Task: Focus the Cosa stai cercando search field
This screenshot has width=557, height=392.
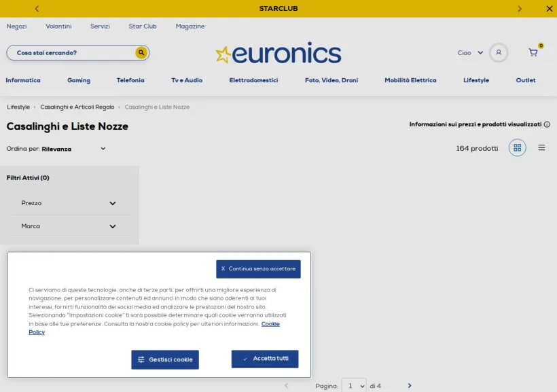Action: (x=75, y=52)
